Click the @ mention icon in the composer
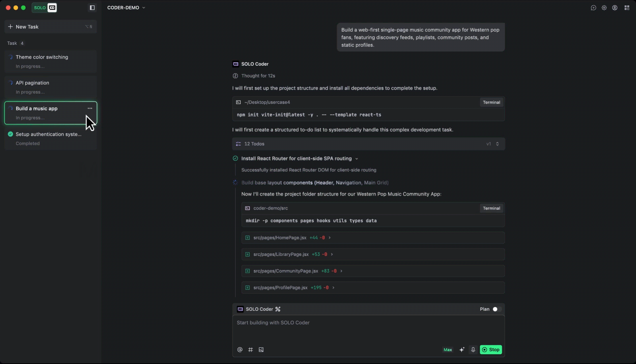 coord(240,350)
